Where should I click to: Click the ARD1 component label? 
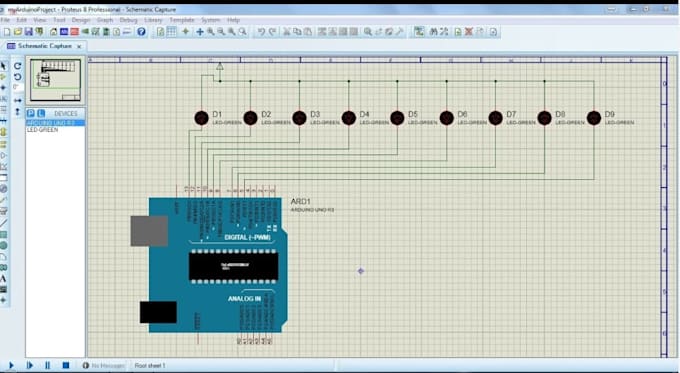click(x=301, y=202)
